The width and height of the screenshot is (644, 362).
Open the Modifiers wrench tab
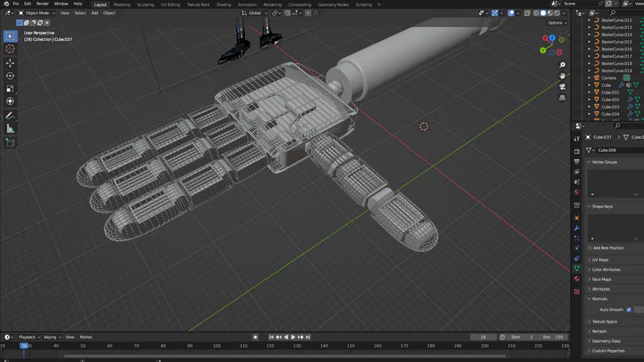pos(577,228)
